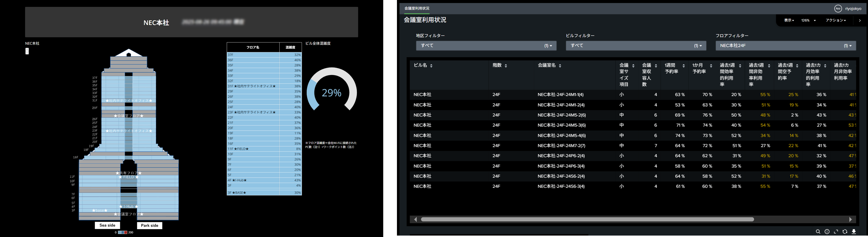This screenshot has height=237, width=868.
Task: Select the 会議室利用状況 tab
Action: click(416, 8)
